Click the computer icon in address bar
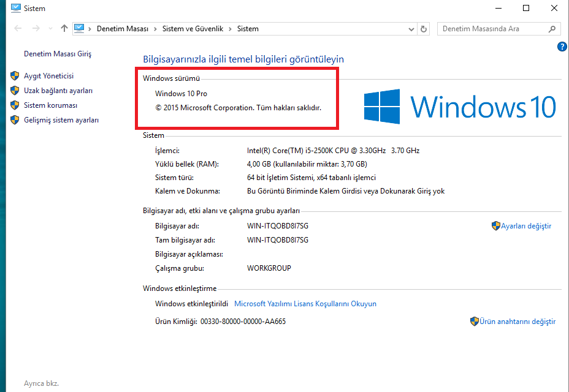Screen dimensions: 569x392 [x=79, y=29]
